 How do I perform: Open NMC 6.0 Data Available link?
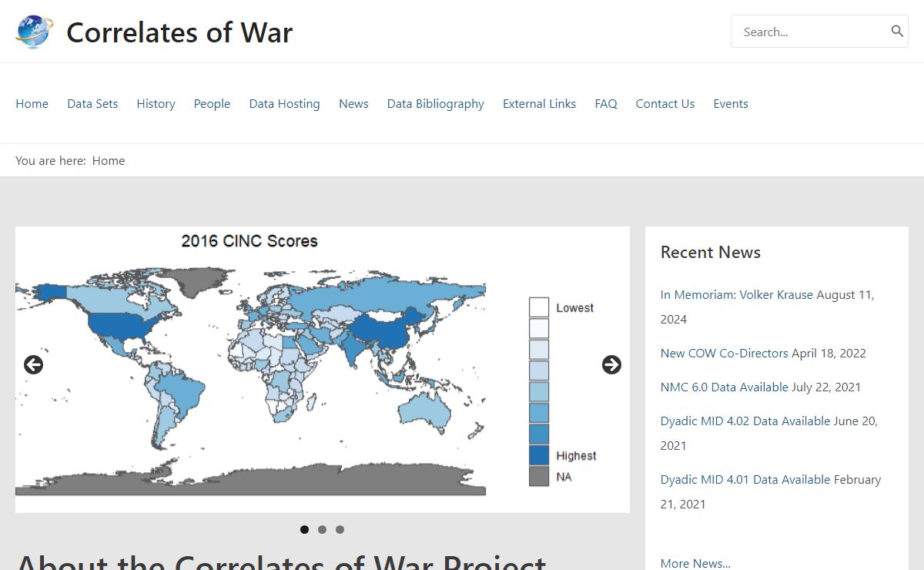[x=725, y=387]
